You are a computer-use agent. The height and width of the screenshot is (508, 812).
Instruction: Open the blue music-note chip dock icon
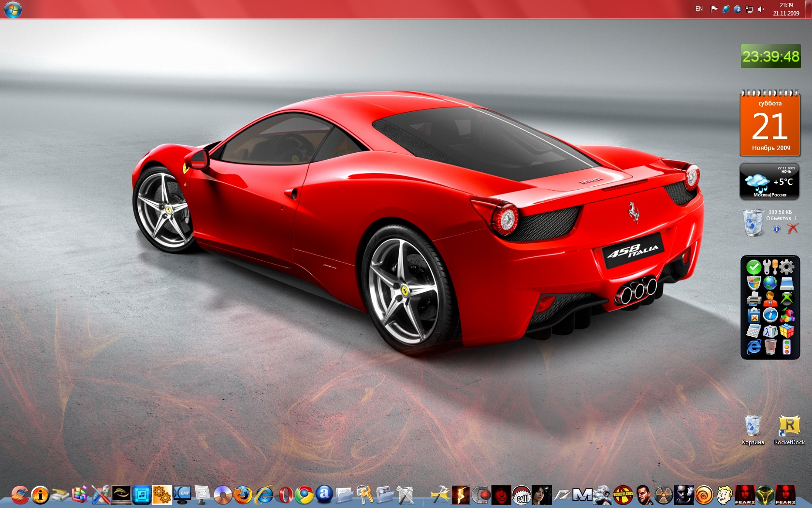tap(142, 494)
